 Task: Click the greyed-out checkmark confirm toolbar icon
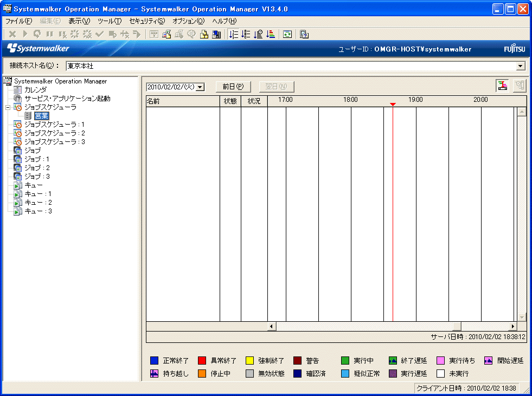[x=99, y=34]
